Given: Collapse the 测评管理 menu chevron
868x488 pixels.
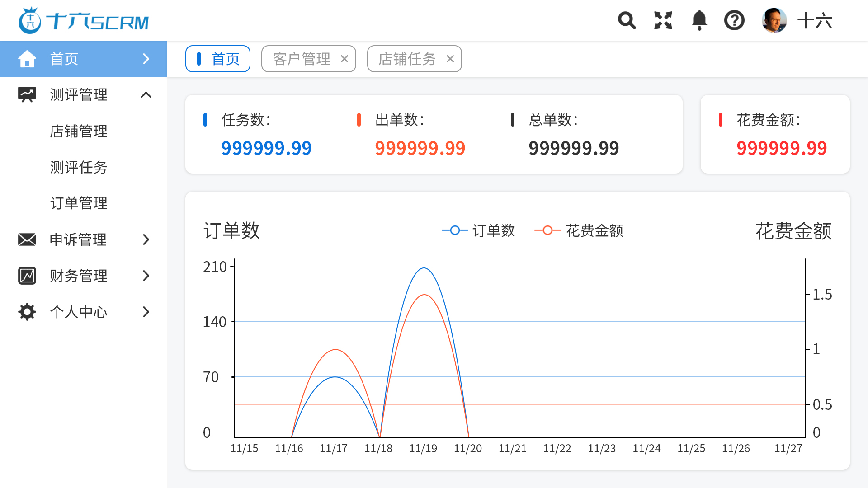Looking at the screenshot, I should (146, 95).
